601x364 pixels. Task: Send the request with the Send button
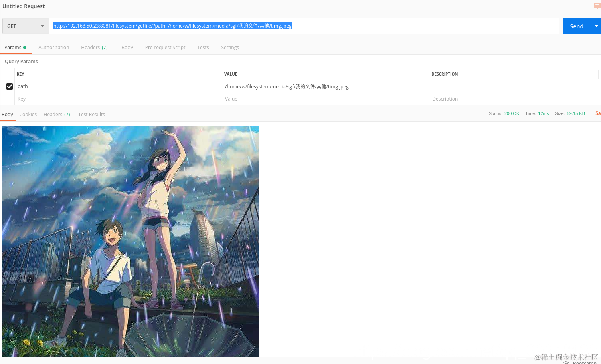coord(577,26)
